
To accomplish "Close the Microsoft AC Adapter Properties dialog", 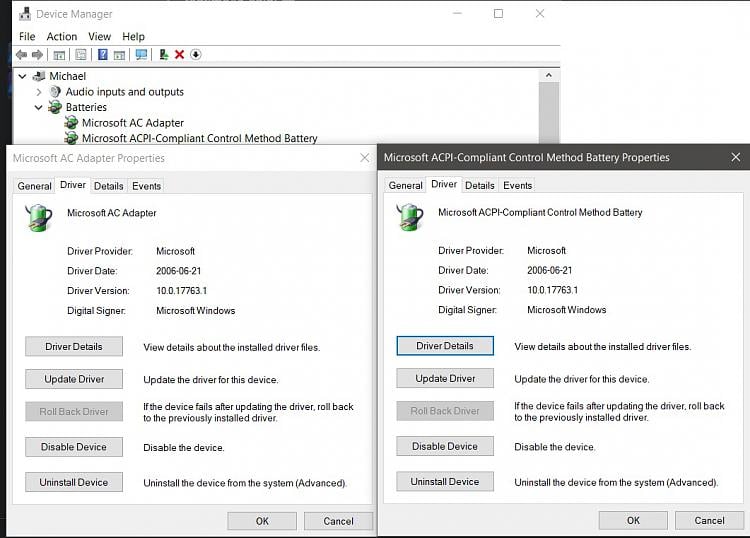I will (364, 158).
